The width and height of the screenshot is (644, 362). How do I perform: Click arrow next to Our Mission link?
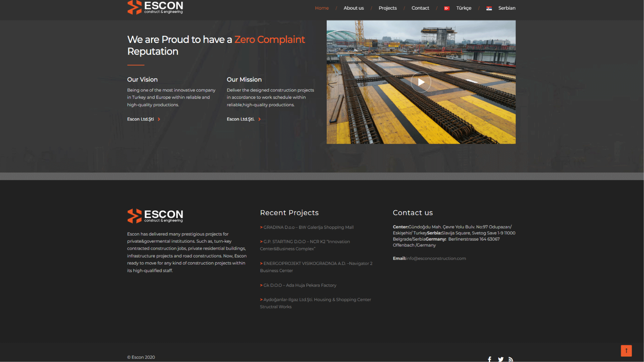pos(259,119)
